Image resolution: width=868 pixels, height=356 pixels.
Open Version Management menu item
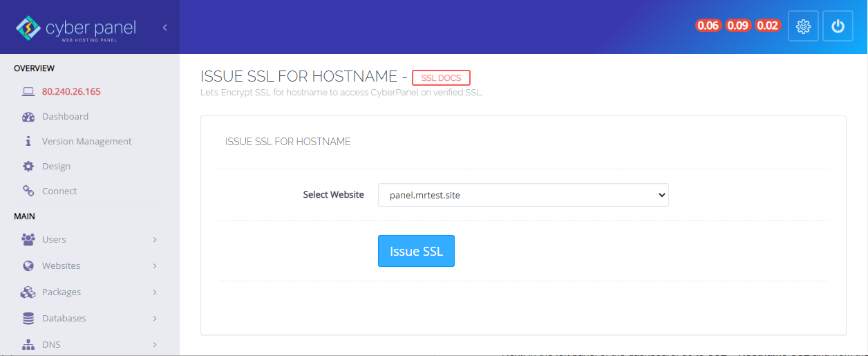tap(86, 142)
